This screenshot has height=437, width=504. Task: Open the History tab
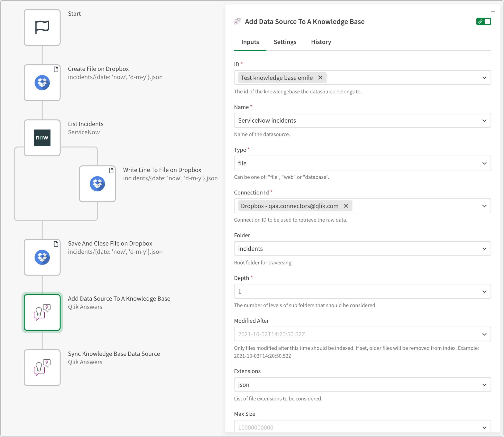[x=321, y=42]
